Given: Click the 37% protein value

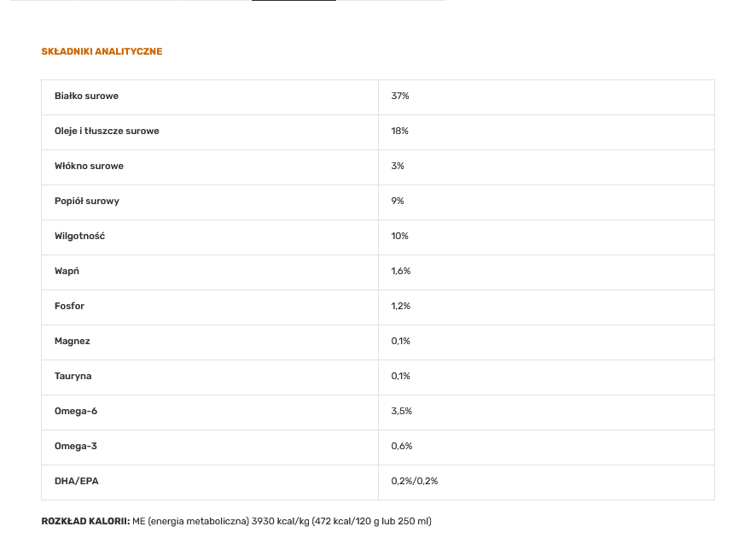Looking at the screenshot, I should (400, 97).
